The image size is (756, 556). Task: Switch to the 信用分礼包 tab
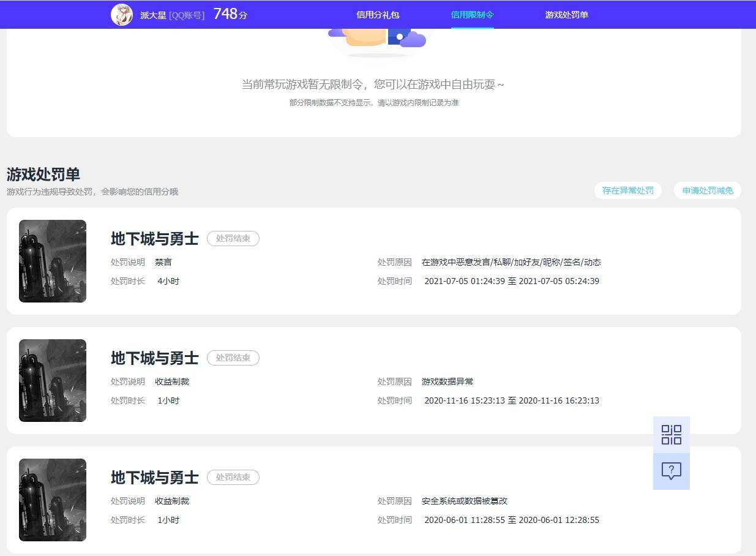[x=378, y=15]
